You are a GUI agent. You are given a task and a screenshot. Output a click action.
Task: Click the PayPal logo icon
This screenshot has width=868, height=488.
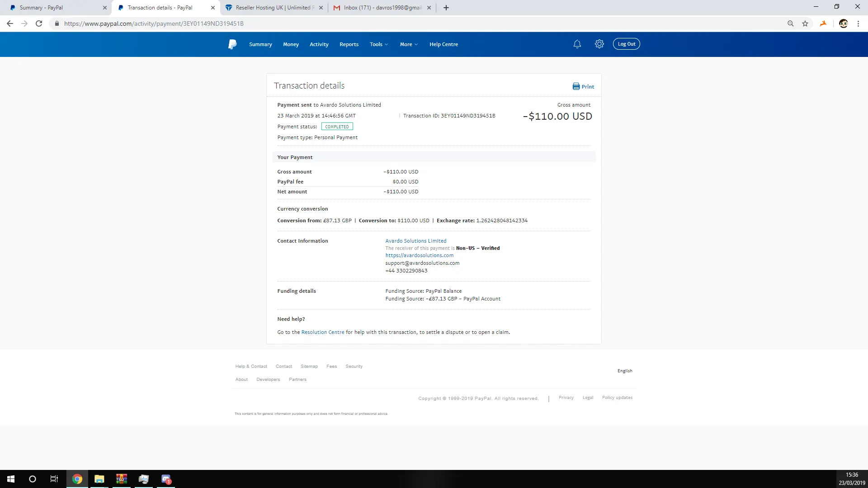tap(232, 44)
